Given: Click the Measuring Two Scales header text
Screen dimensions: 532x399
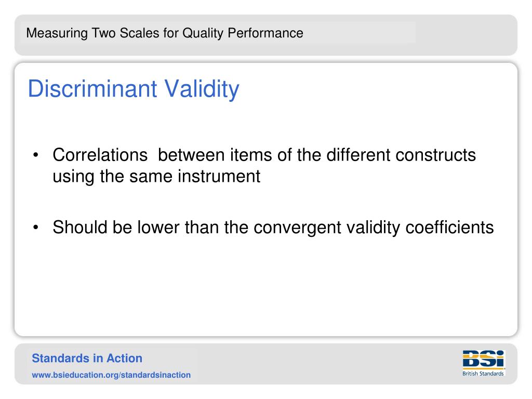Looking at the screenshot, I should click(x=165, y=33).
